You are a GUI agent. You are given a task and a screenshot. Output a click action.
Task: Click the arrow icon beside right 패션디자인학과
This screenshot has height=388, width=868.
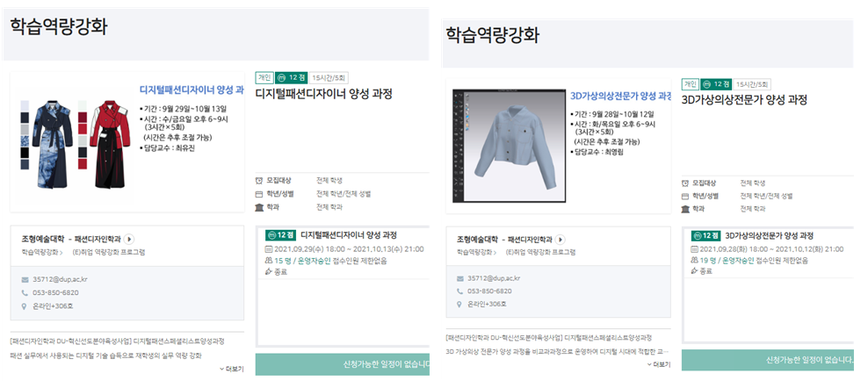point(561,239)
